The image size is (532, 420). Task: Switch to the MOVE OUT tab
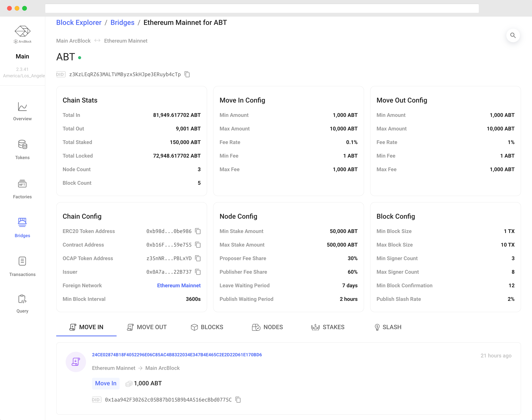pos(147,327)
